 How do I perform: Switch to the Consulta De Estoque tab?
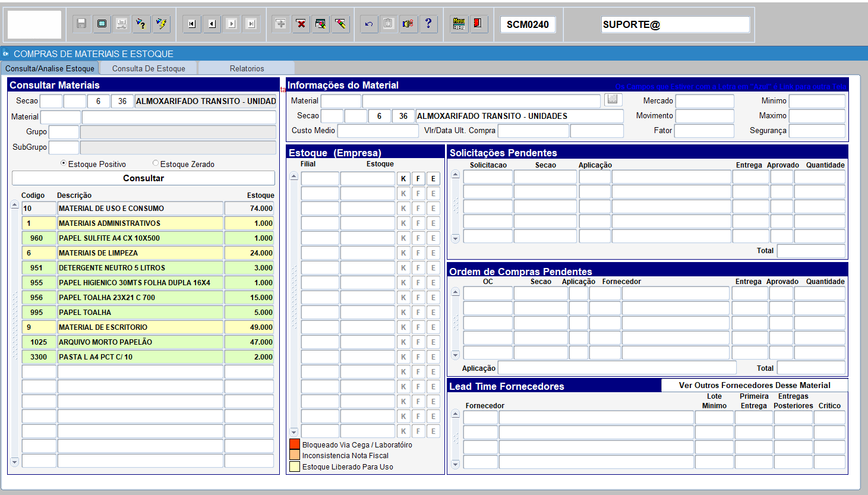(x=149, y=68)
